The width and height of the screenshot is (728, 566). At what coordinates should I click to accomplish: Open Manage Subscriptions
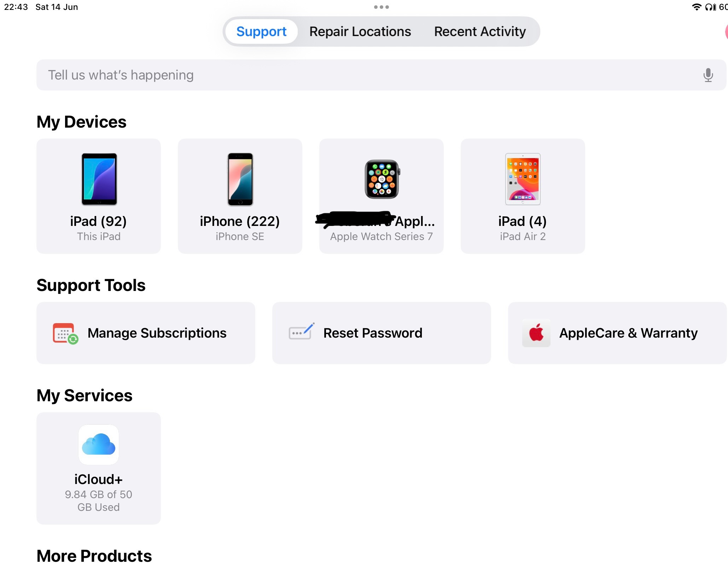coord(146,333)
